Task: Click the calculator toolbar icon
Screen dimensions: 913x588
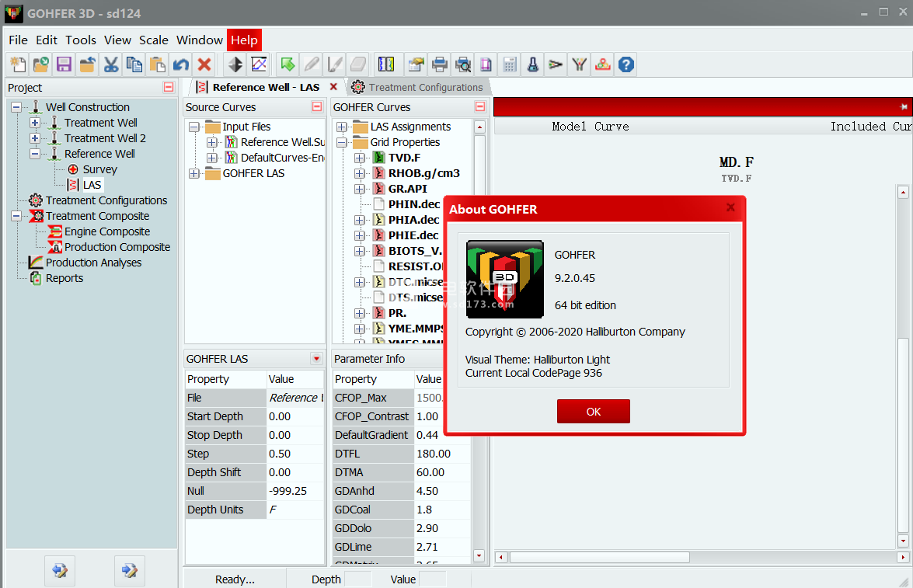Action: point(510,64)
